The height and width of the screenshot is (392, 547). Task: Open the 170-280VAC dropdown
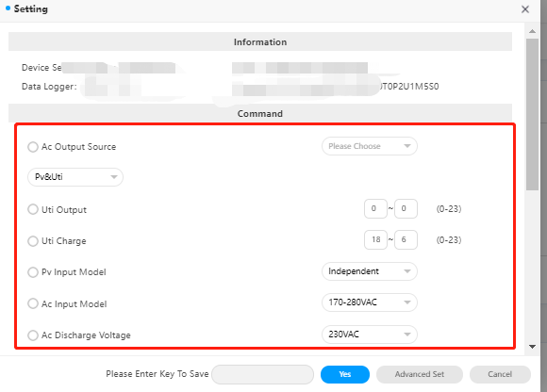[370, 302]
